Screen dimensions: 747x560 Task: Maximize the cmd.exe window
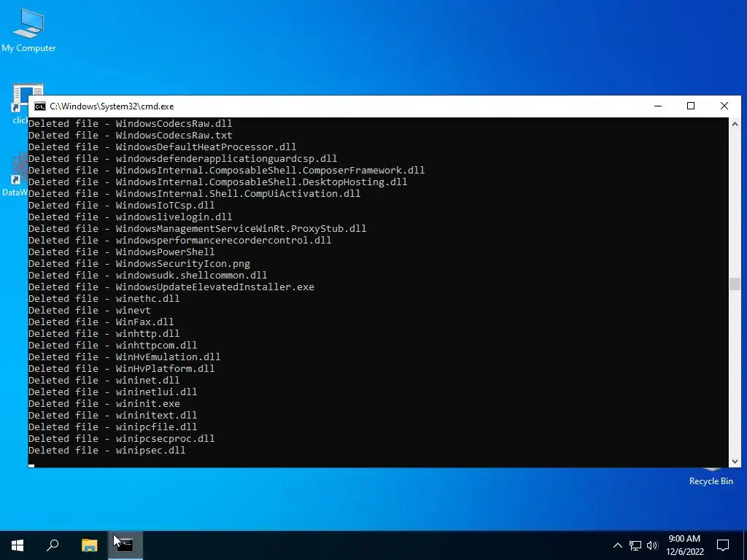(x=691, y=106)
